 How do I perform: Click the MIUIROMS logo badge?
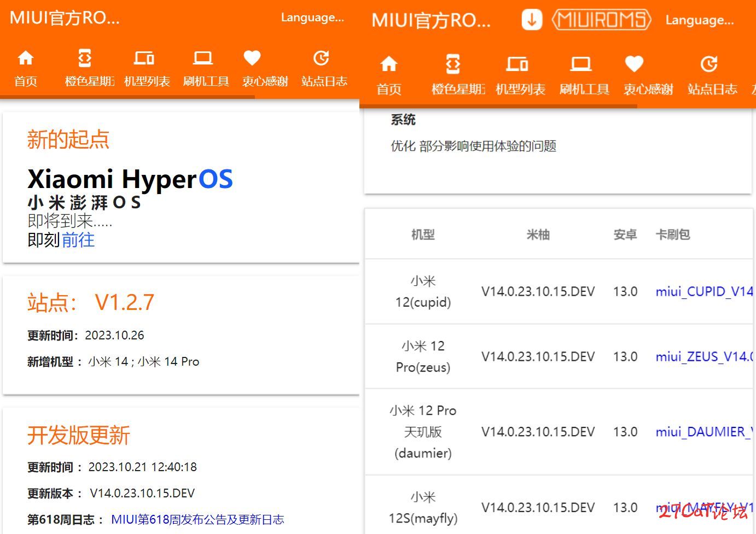pyautogui.click(x=601, y=20)
